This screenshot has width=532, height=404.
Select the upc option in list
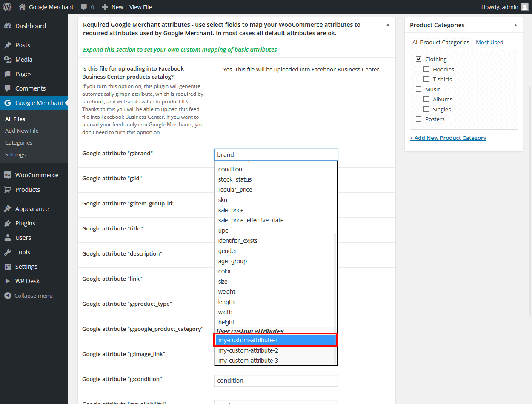pyautogui.click(x=276, y=230)
